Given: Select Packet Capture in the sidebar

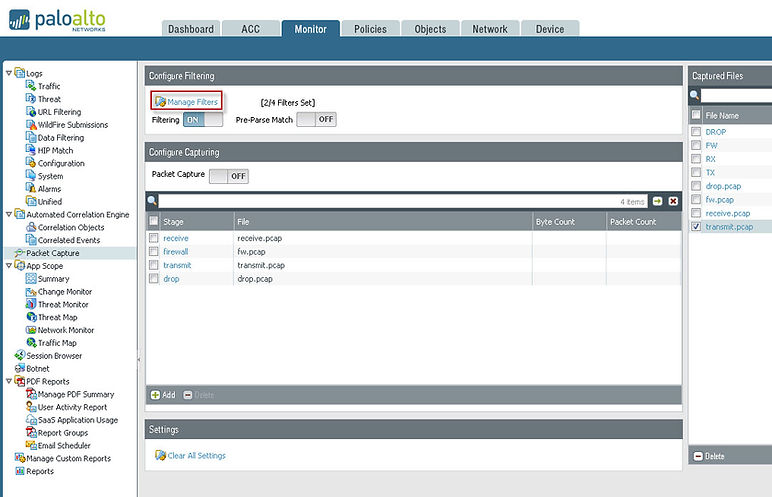Looking at the screenshot, I should coord(53,253).
